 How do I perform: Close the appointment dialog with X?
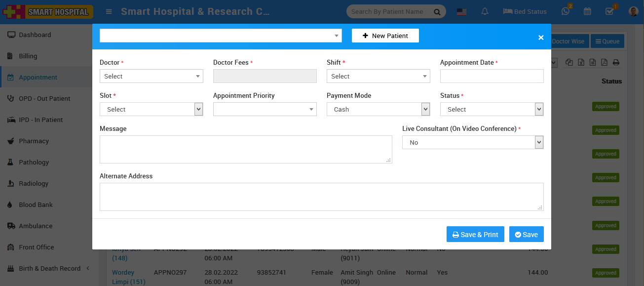[541, 38]
